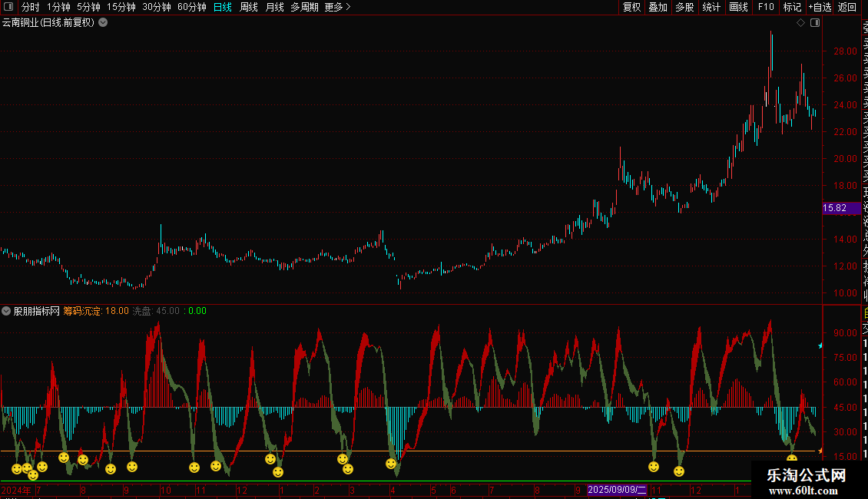Click the 2025/09/09/二 date marker
Screen dimensions: 868x499
pyautogui.click(x=617, y=490)
